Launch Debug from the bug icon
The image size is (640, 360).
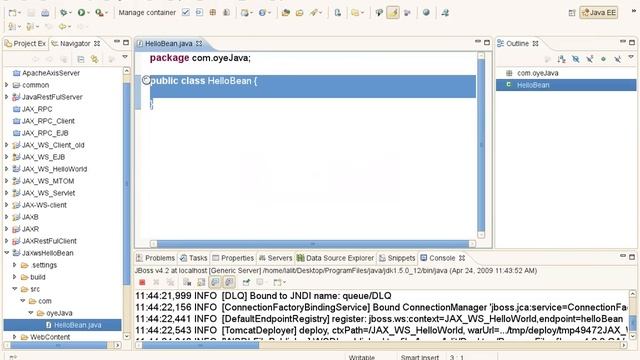click(64, 13)
